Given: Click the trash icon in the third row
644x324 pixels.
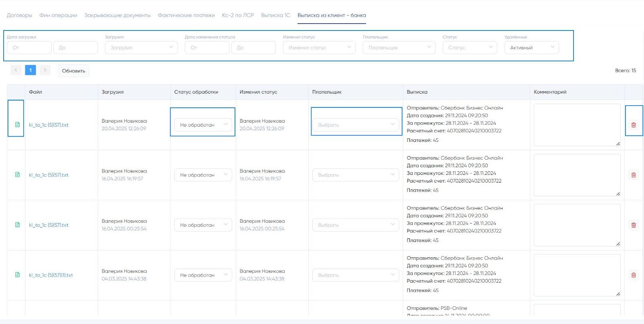Looking at the screenshot, I should pyautogui.click(x=634, y=225).
